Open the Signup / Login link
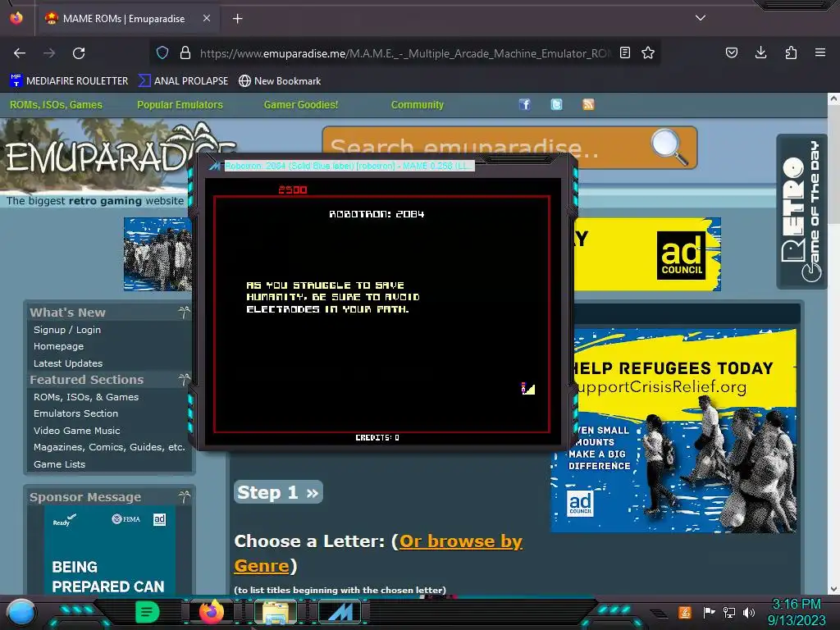Image resolution: width=840 pixels, height=630 pixels. coord(67,330)
